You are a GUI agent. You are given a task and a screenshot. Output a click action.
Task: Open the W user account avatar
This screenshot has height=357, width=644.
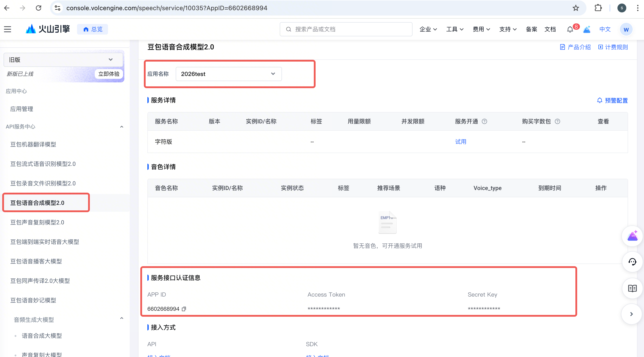pos(626,29)
